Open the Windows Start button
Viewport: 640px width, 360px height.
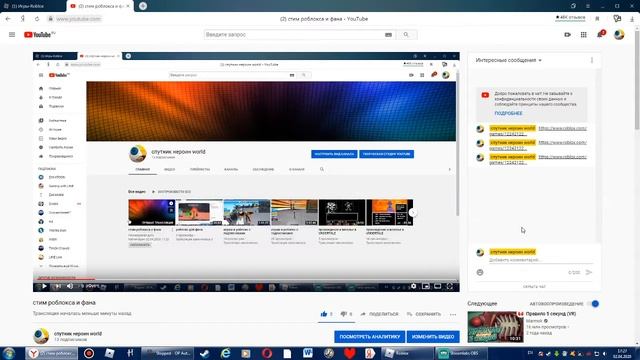coord(9,353)
